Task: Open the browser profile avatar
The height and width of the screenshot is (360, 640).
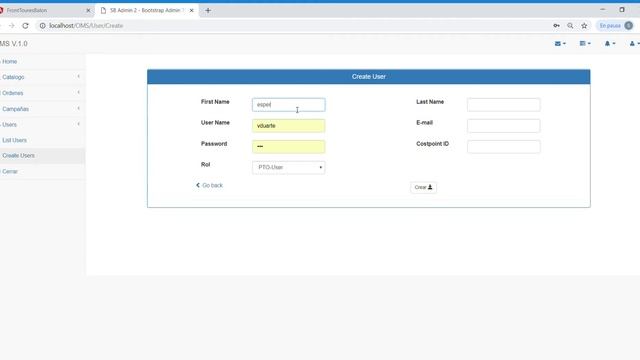Action: coord(629,26)
